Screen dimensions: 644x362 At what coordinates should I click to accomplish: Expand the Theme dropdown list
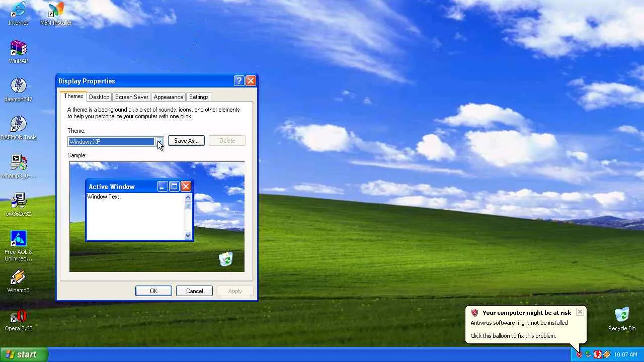tap(159, 142)
